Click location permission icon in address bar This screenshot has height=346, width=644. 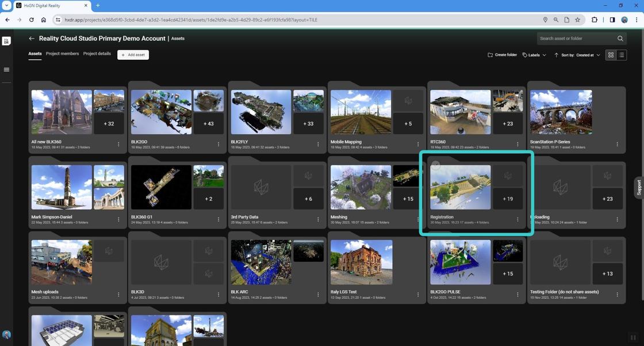(545, 20)
